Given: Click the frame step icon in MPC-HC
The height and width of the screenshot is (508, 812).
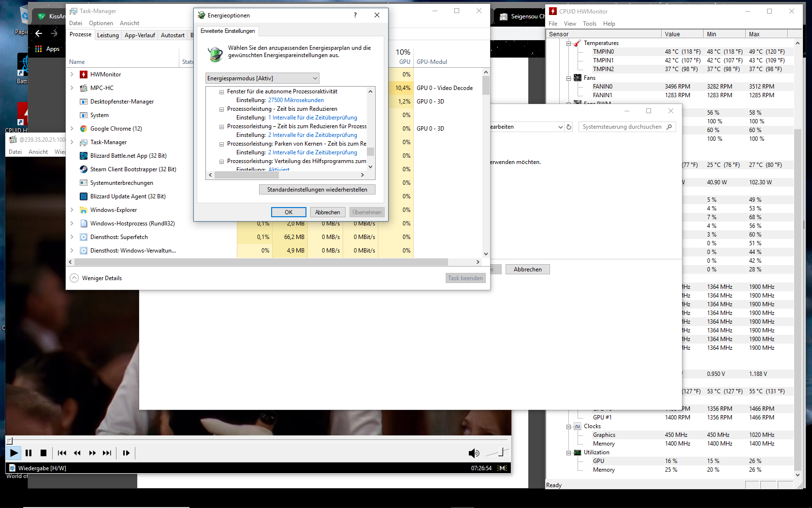Looking at the screenshot, I should tap(126, 453).
